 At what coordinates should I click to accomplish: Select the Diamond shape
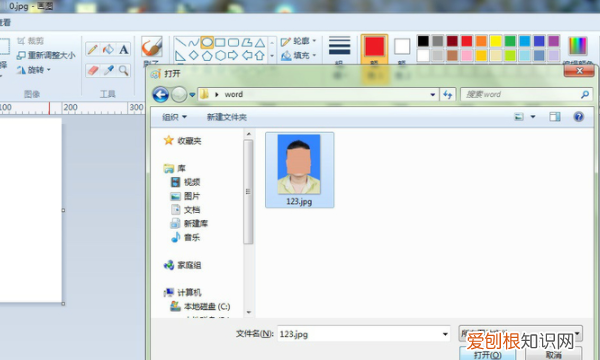point(194,56)
